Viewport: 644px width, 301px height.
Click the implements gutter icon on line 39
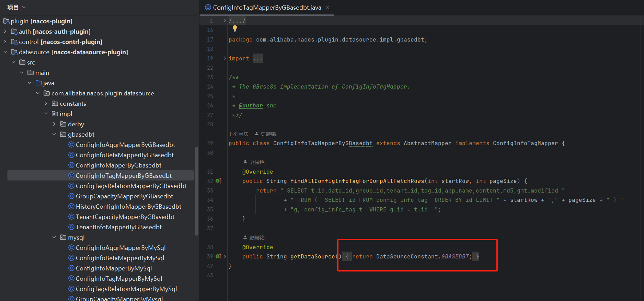pos(218,256)
